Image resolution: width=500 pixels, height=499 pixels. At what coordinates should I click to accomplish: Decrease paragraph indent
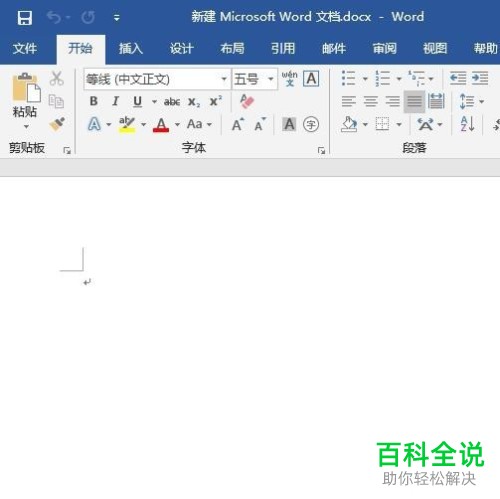458,79
